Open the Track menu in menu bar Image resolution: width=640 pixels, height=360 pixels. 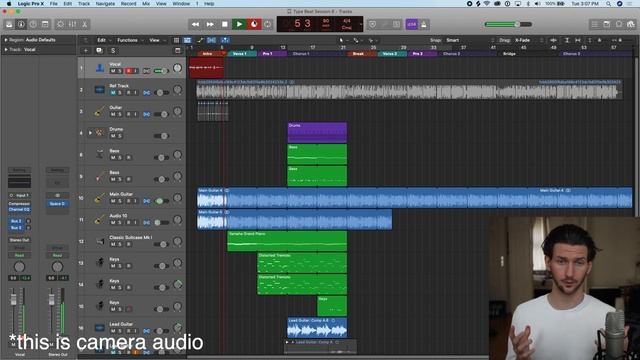point(84,4)
